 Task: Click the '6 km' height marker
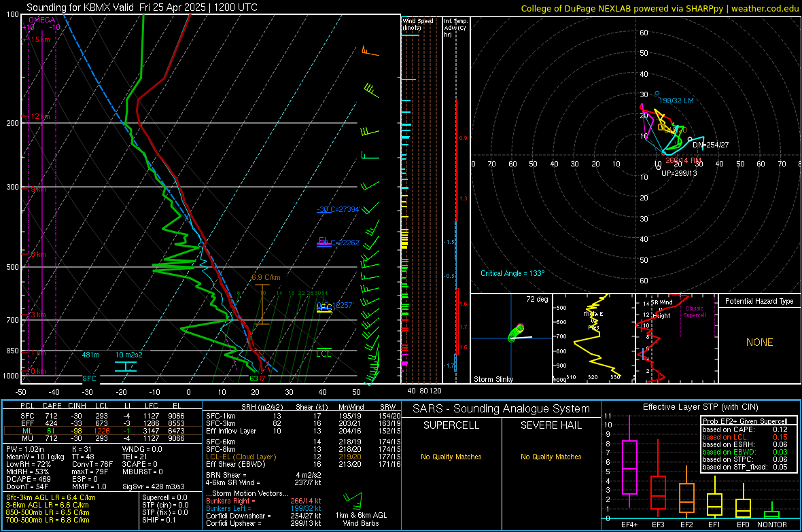38,254
